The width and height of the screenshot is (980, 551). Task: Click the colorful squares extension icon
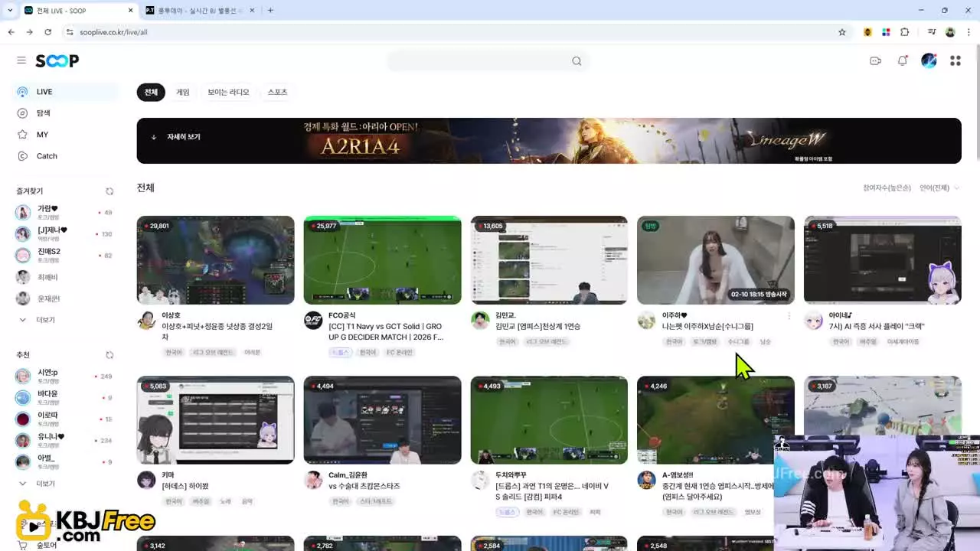pyautogui.click(x=886, y=32)
